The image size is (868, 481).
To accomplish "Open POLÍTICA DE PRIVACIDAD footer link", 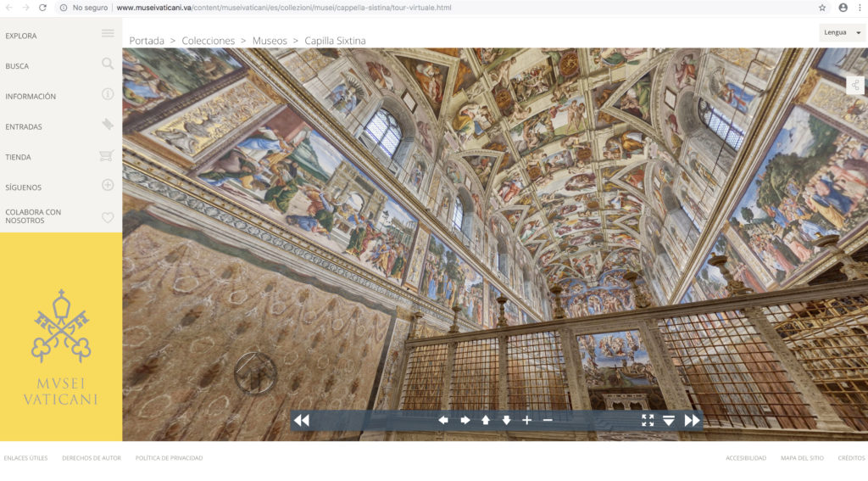I will click(x=169, y=458).
